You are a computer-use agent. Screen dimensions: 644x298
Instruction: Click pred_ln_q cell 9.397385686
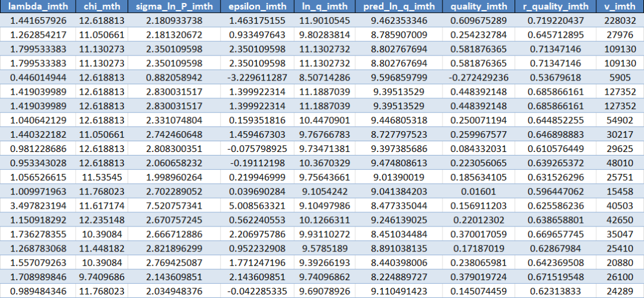399,148
